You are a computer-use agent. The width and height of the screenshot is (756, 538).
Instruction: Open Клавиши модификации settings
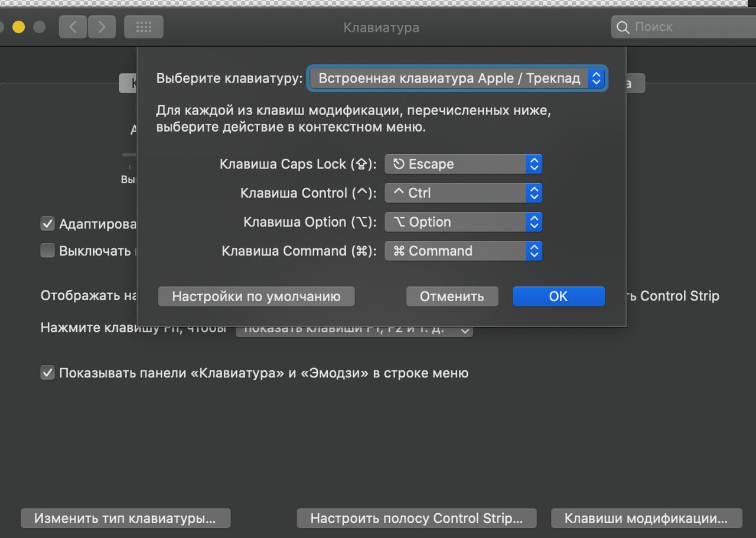tap(646, 519)
